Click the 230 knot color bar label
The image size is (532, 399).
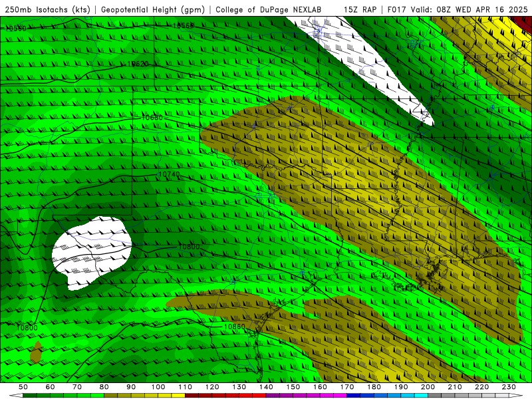pyautogui.click(x=509, y=387)
